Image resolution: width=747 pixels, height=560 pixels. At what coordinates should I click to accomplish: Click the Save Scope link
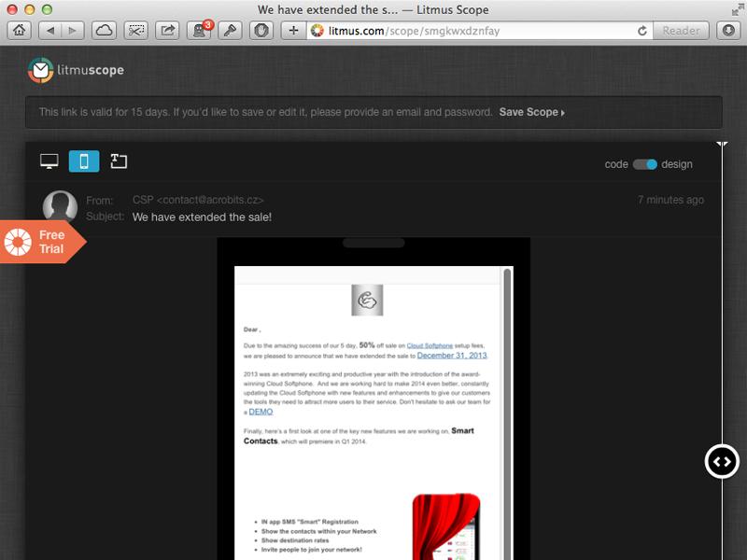pyautogui.click(x=531, y=112)
